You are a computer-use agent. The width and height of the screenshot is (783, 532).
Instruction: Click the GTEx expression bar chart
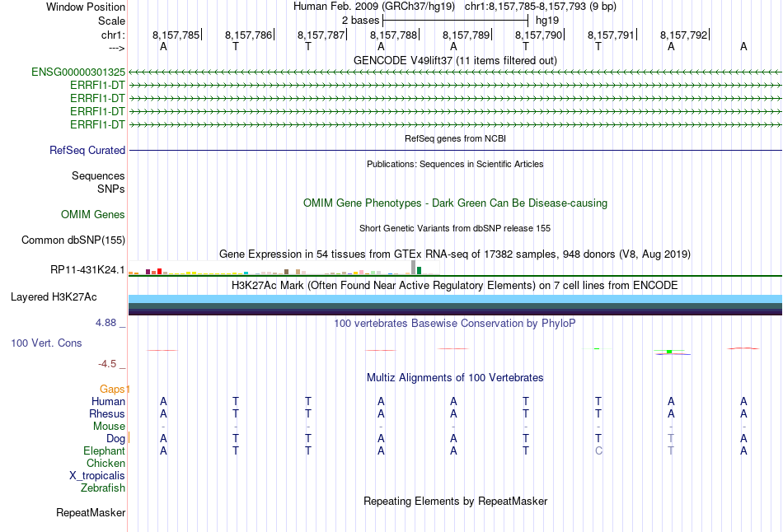coord(284,268)
